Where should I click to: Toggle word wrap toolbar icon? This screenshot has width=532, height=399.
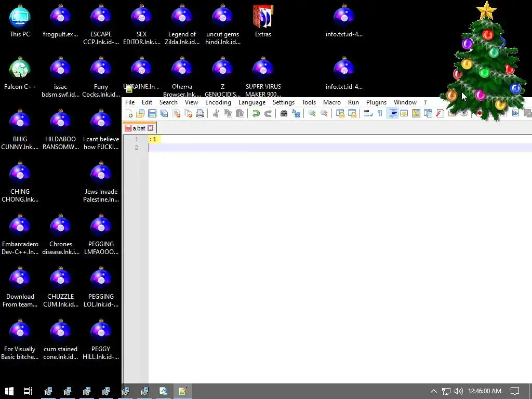(368, 113)
